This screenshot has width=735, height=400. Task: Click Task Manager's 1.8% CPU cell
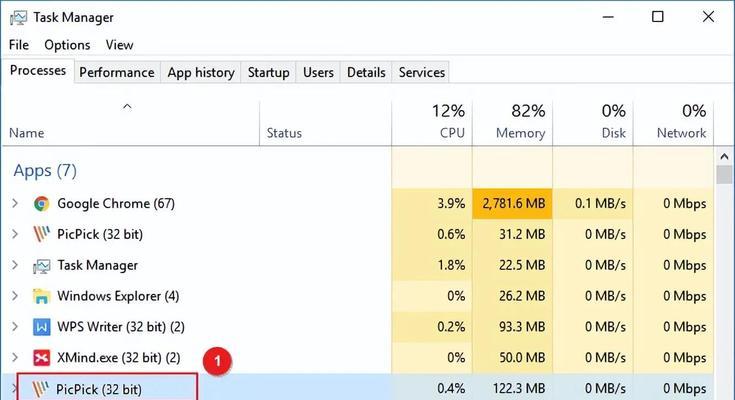click(432, 265)
